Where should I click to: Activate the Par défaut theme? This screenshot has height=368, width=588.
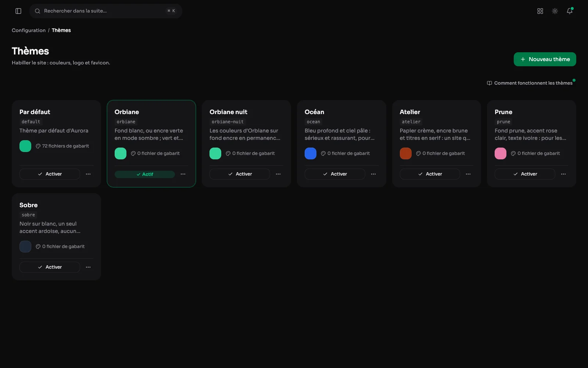pyautogui.click(x=50, y=174)
